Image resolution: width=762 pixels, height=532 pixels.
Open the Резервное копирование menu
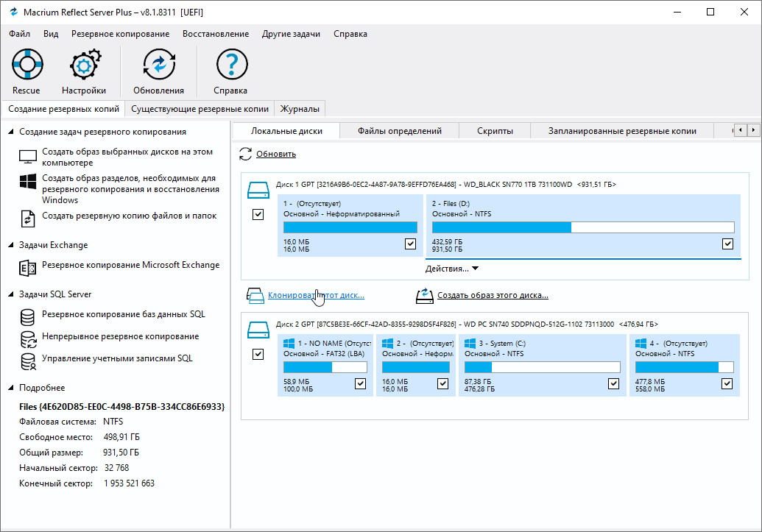click(121, 34)
